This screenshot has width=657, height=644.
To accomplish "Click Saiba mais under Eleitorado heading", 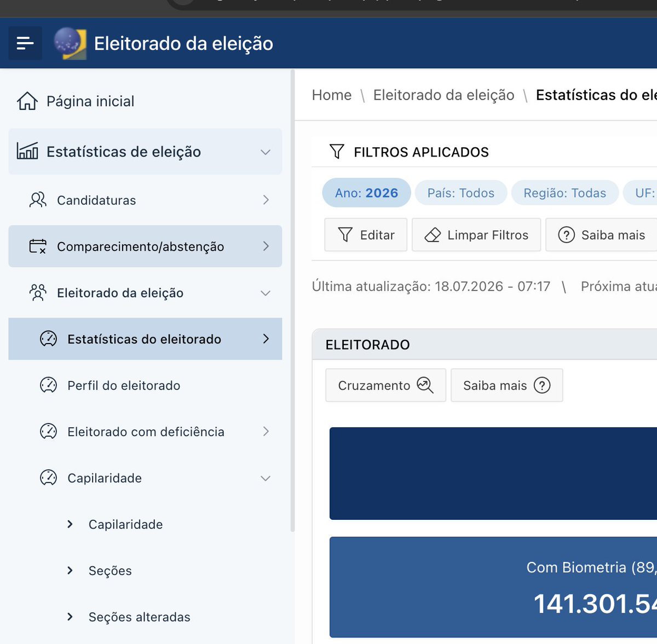I will pyautogui.click(x=507, y=385).
